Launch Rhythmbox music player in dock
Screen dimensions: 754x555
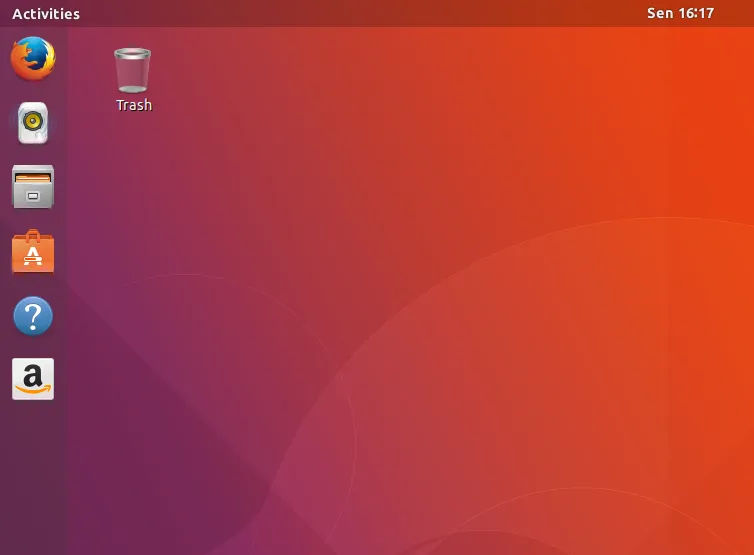[x=33, y=123]
